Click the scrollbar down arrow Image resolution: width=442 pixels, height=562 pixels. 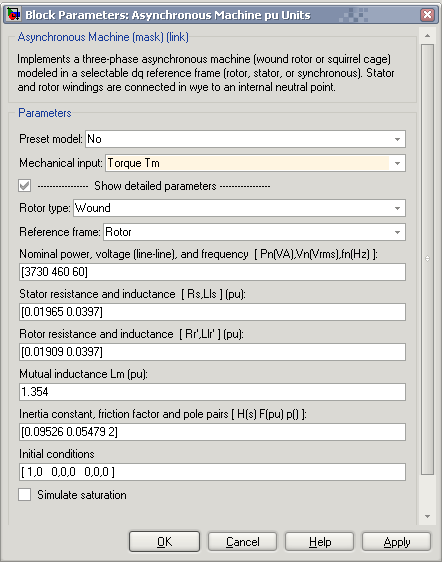coord(427,516)
